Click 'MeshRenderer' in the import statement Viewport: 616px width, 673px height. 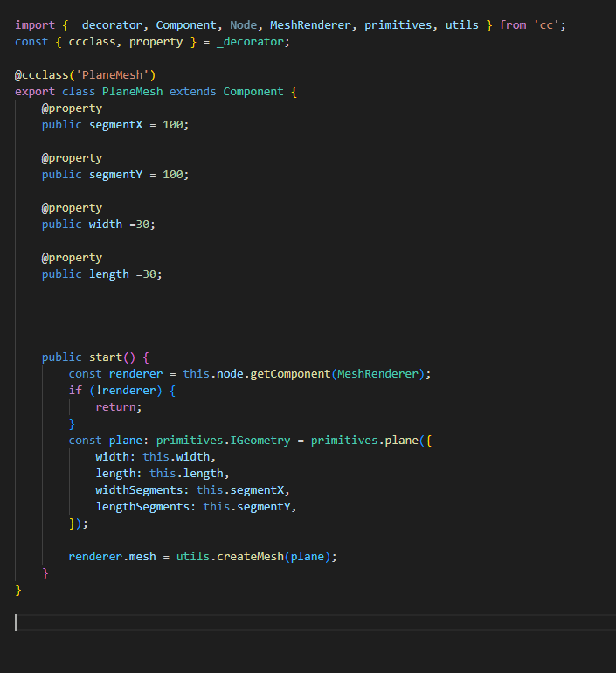pos(310,24)
